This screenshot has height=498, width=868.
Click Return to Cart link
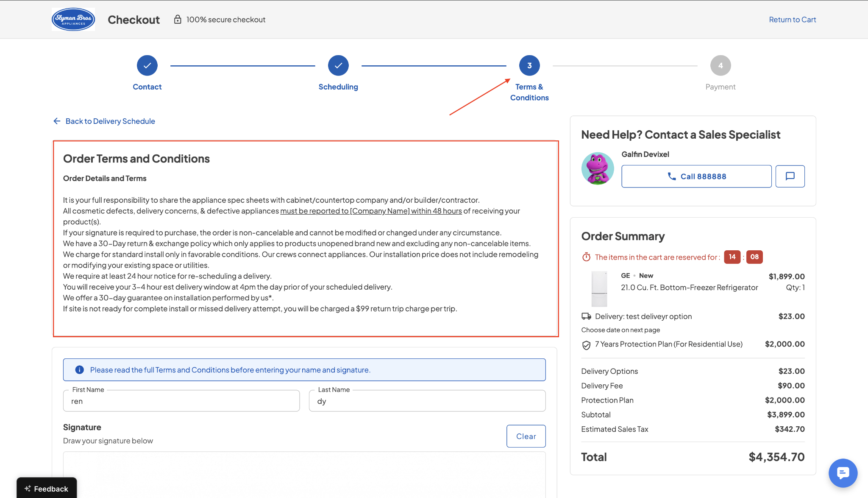tap(792, 20)
